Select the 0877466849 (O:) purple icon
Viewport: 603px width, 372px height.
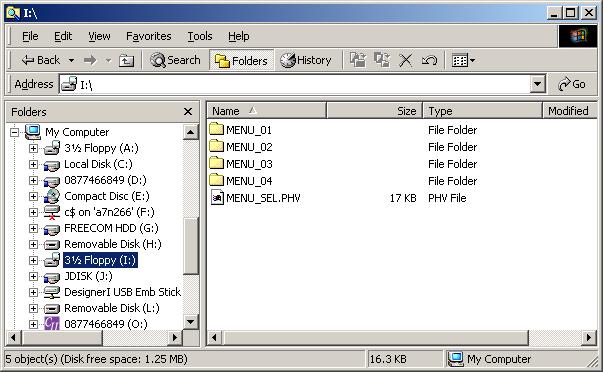point(52,324)
